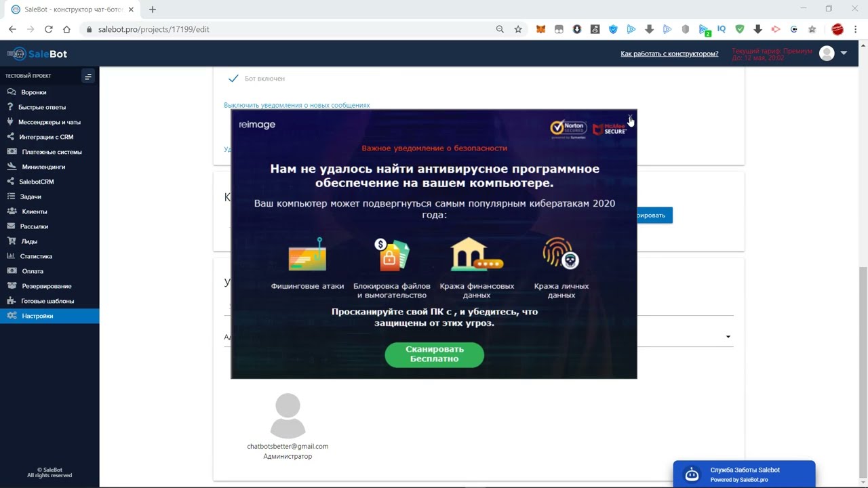The image size is (868, 488).
Task: Click the SaleBot logo
Action: tap(37, 54)
